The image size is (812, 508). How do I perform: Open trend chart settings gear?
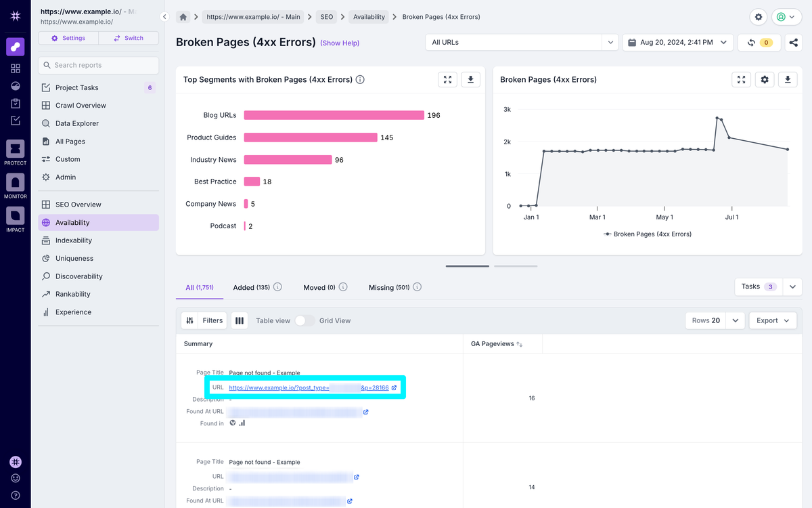click(765, 79)
